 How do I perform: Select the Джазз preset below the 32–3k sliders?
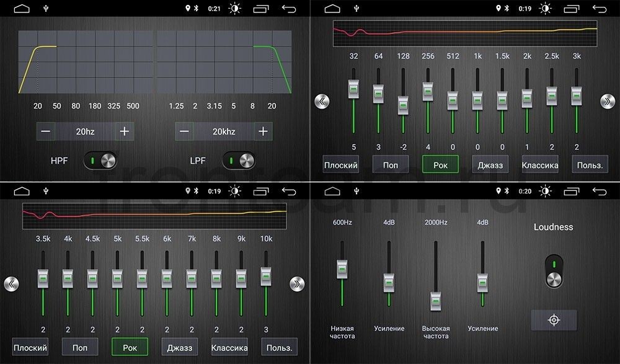[490, 164]
